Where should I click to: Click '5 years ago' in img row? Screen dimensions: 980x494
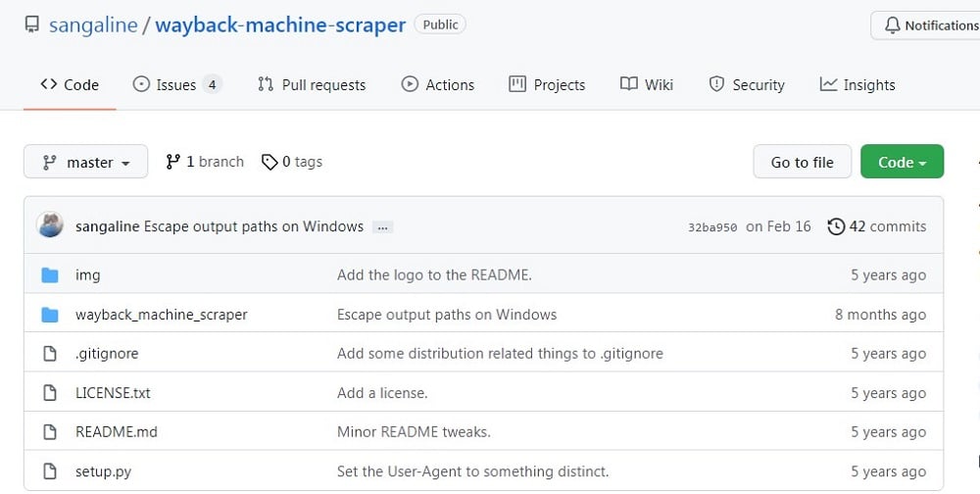coord(888,275)
